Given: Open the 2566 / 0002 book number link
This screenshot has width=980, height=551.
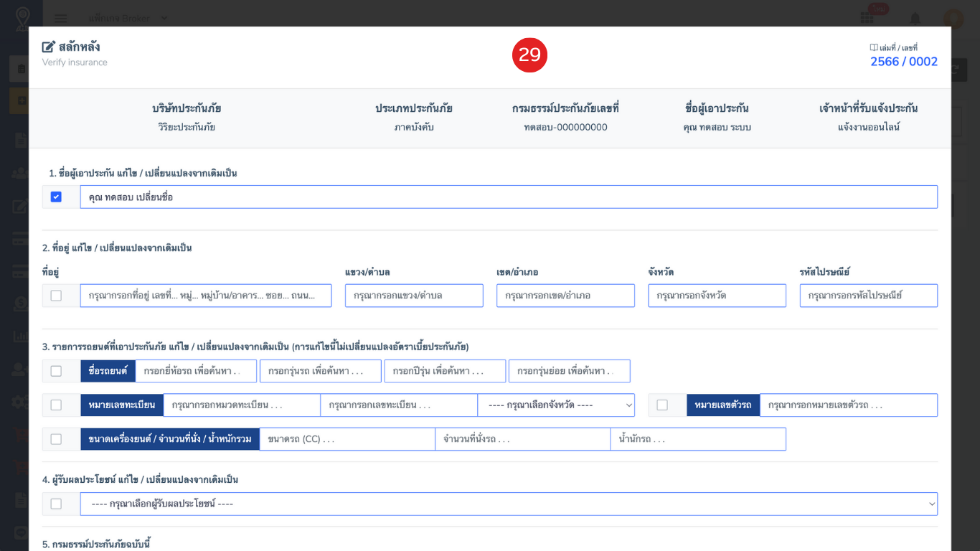Looking at the screenshot, I should tap(904, 62).
